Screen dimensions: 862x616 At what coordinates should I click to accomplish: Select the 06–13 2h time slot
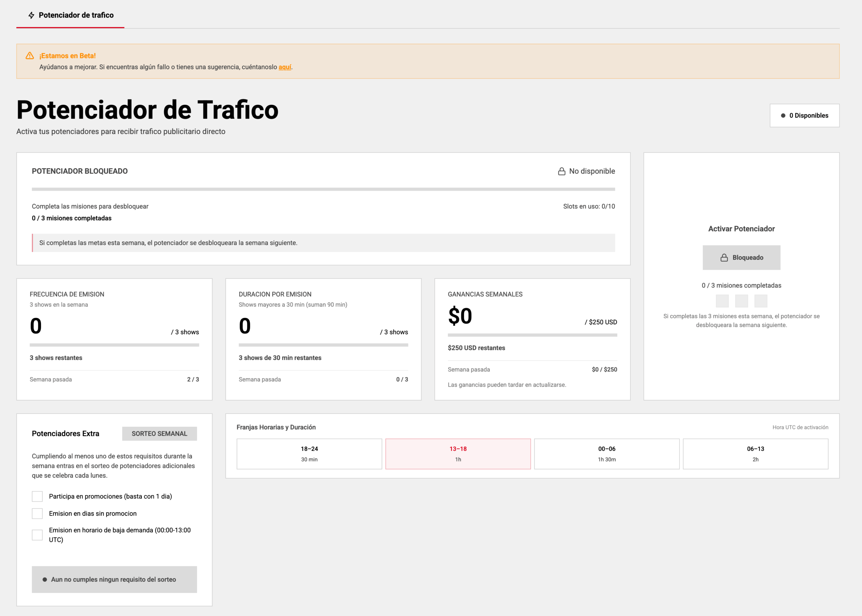tap(756, 454)
